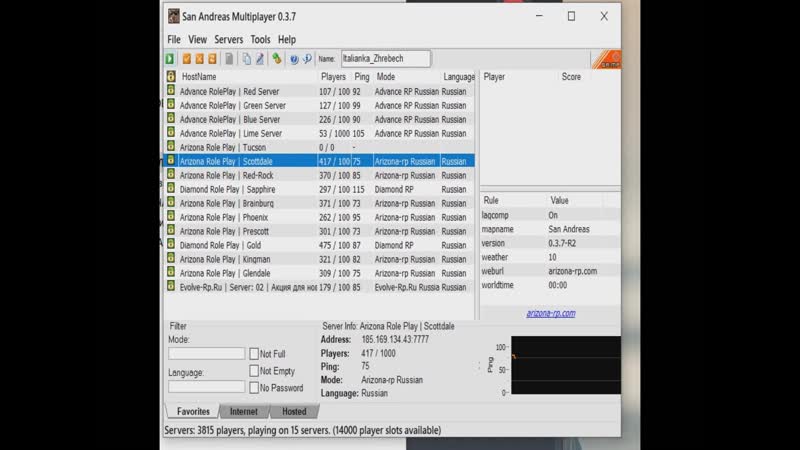
Task: Enable the No Password filter checkbox
Action: (x=254, y=387)
